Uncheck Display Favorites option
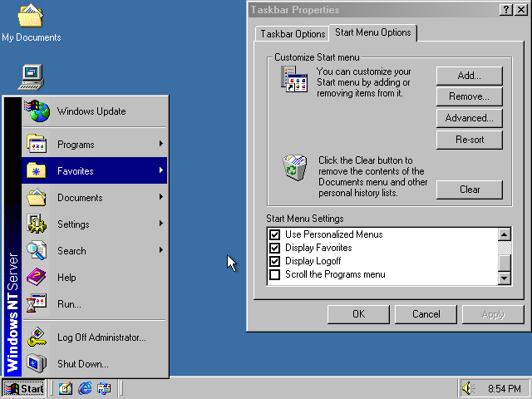 pyautogui.click(x=274, y=248)
